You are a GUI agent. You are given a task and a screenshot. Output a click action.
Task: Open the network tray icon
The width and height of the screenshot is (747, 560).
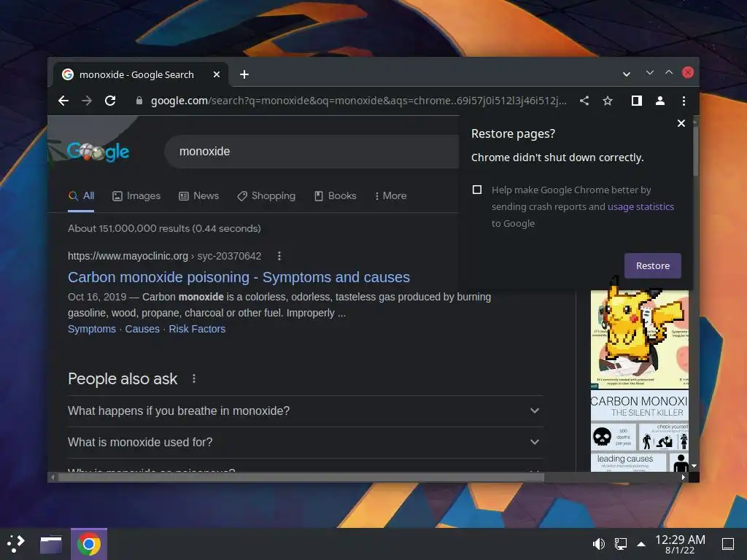tap(620, 544)
